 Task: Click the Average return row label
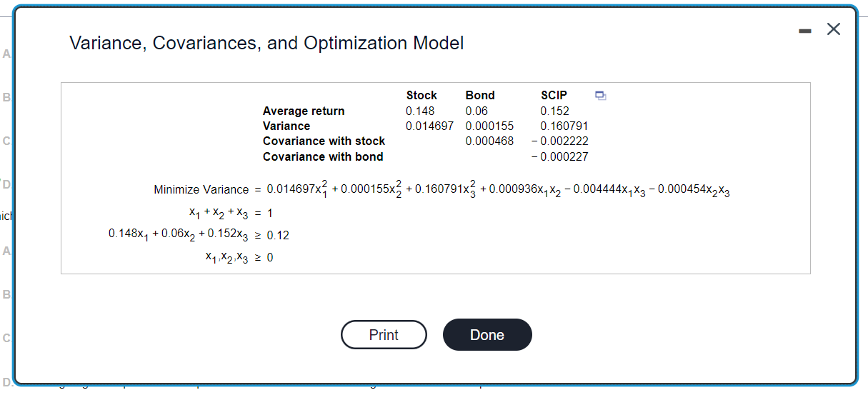[x=304, y=111]
